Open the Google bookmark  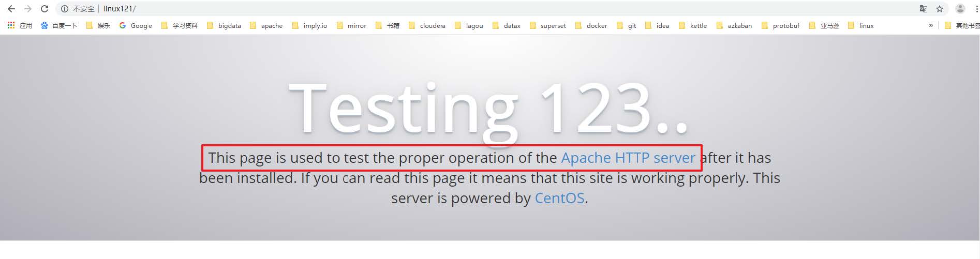coord(136,25)
